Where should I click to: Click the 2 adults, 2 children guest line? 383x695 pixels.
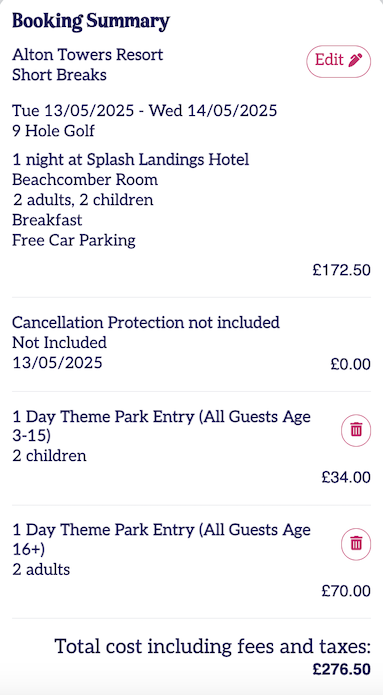[82, 200]
